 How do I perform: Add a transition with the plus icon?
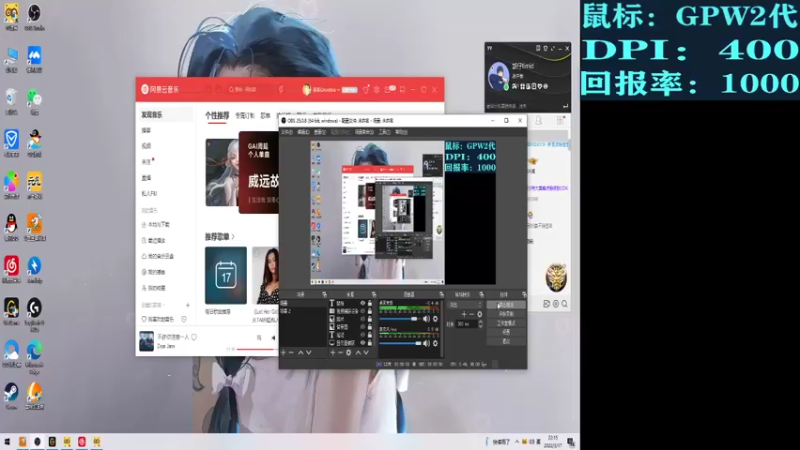[x=464, y=314]
